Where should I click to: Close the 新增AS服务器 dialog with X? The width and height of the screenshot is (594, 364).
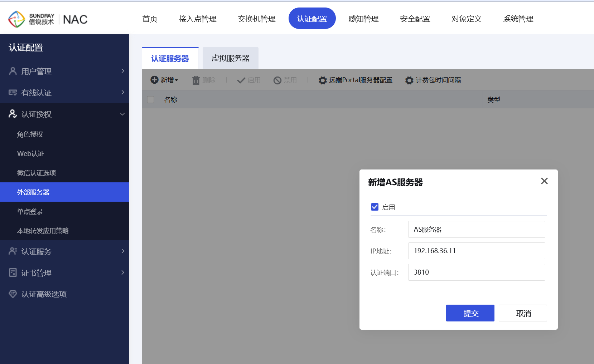coord(544,181)
